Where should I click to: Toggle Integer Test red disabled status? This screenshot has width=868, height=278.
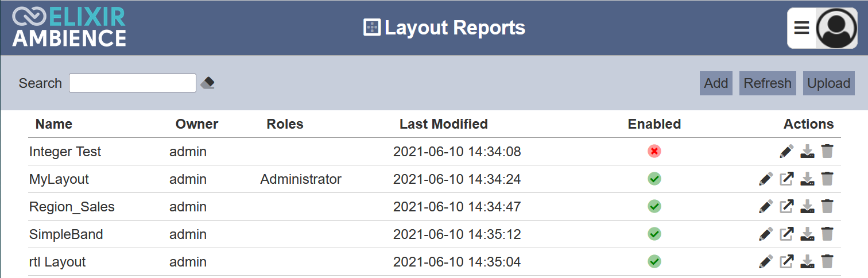(654, 151)
